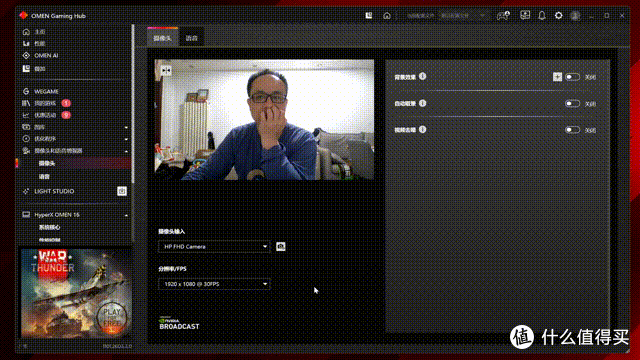This screenshot has height=360, width=640.
Task: Click PLAY FREE on War Thunder banner
Action: [112, 317]
